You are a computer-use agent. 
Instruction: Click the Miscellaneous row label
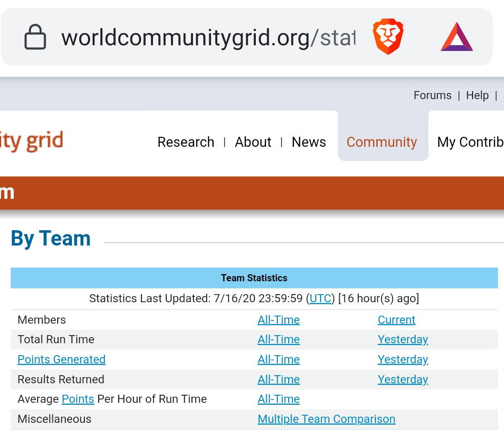(x=54, y=419)
